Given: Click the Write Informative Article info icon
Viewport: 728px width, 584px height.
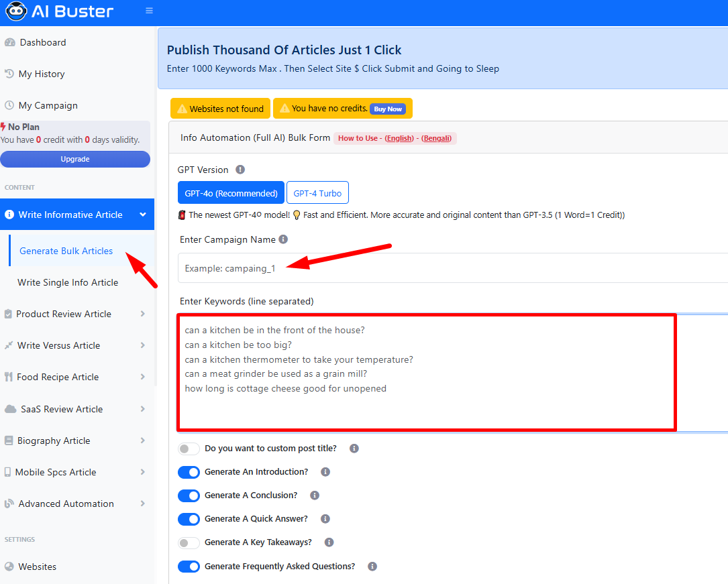Looking at the screenshot, I should (x=9, y=215).
